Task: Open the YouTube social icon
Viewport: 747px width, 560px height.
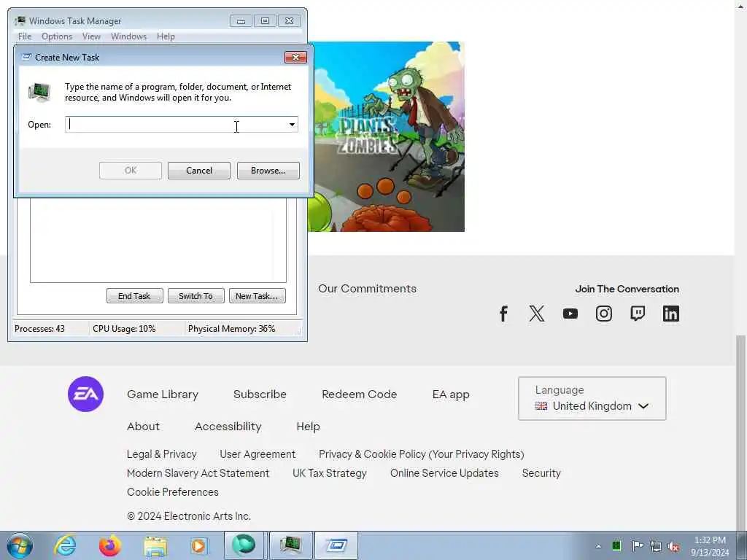Action: click(x=570, y=314)
